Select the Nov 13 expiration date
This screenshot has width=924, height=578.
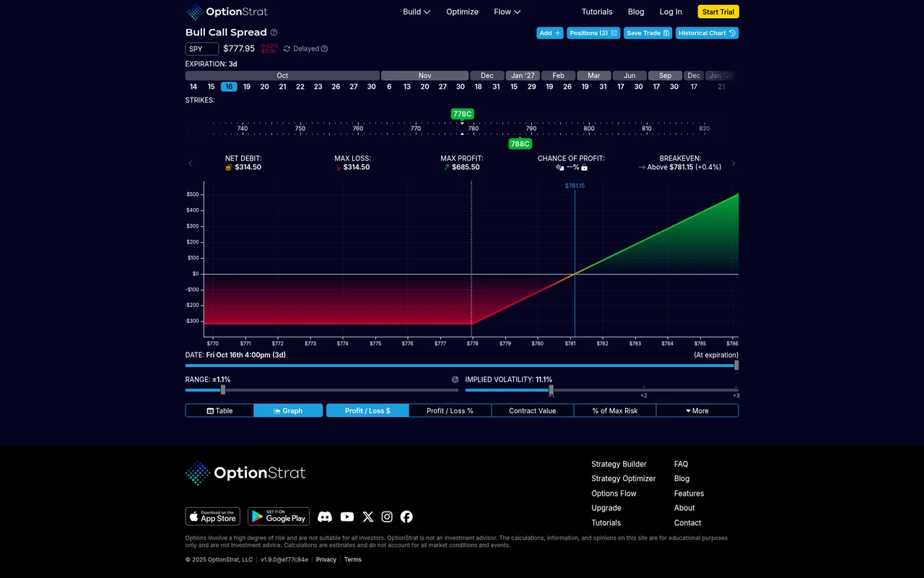[x=407, y=87]
